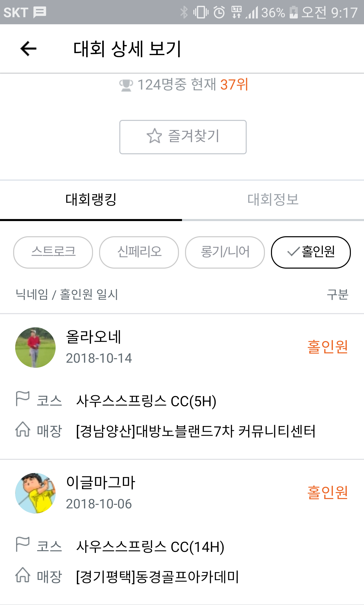Click flag icon beside 사우스스프링스 CC(14H)

pyautogui.click(x=23, y=544)
